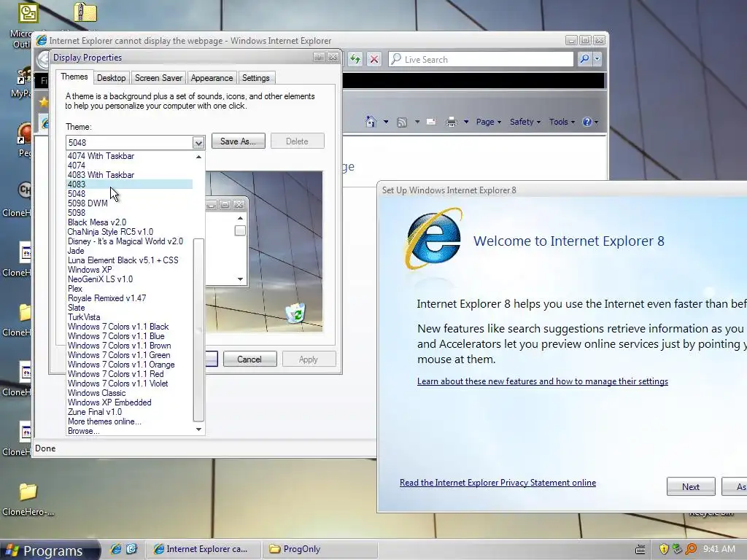747x560 pixels.
Task: Click the Print icon in IE command bar
Action: click(x=451, y=122)
